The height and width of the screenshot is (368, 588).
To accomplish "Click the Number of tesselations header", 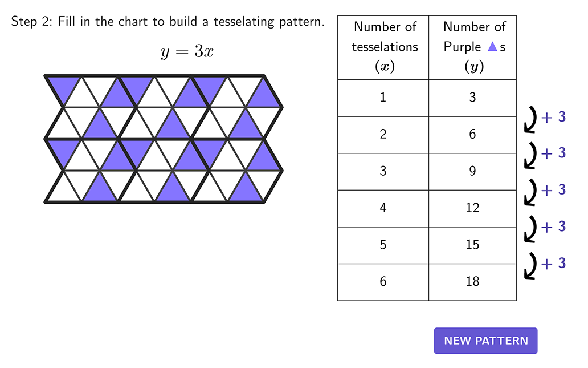I will [383, 47].
